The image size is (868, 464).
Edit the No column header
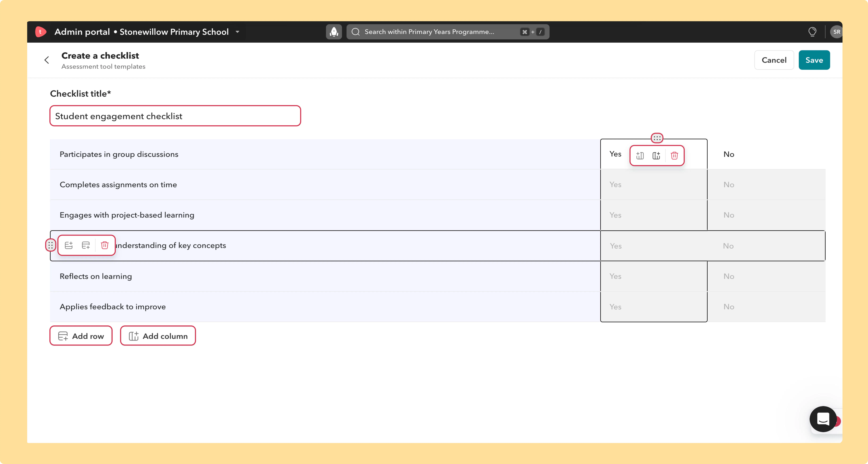729,154
